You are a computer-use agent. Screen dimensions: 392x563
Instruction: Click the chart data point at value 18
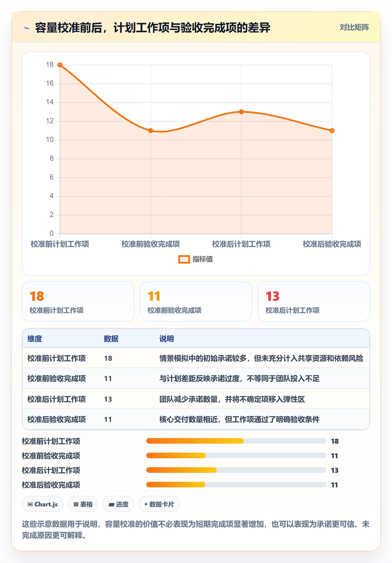tap(60, 65)
